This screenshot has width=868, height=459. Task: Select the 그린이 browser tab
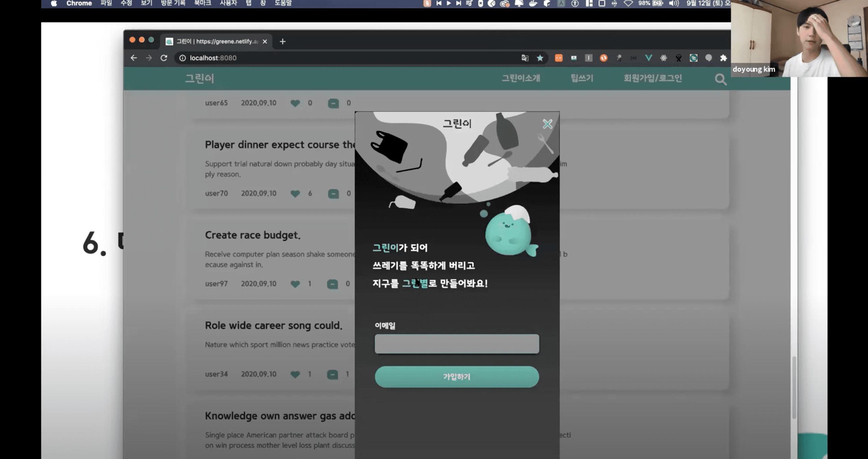[x=216, y=41]
